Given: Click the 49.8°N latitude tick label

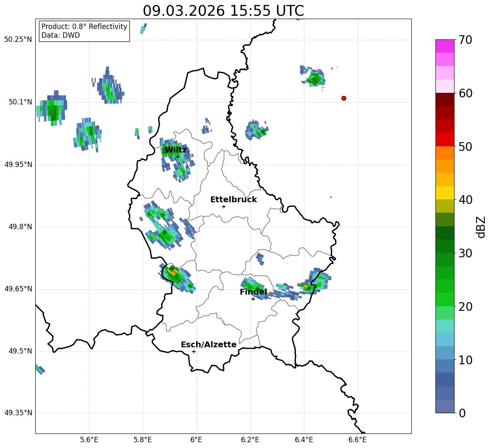Looking at the screenshot, I should [20, 227].
